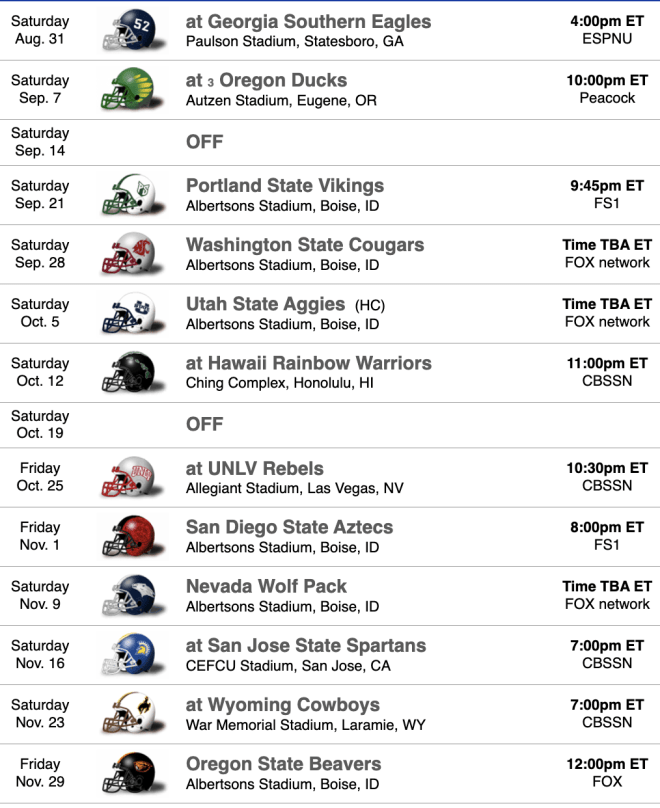This screenshot has width=660, height=808.
Task: Click the Nevada Wolf Pack helmet icon
Action: (x=133, y=596)
